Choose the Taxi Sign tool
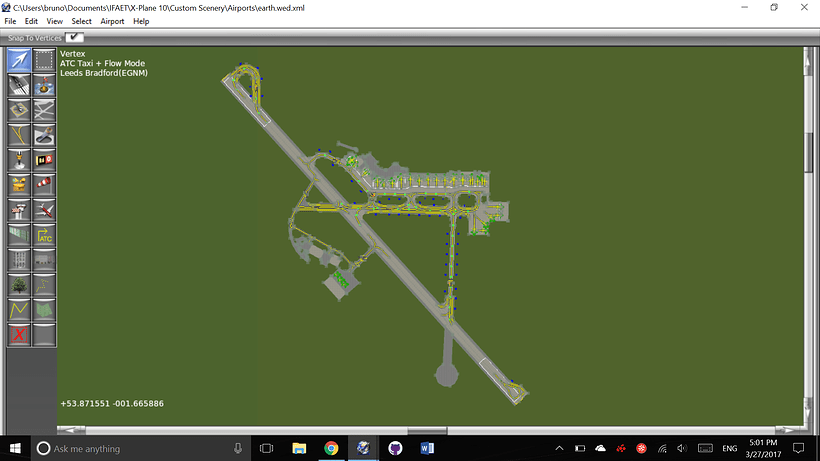The width and height of the screenshot is (820, 461). [x=44, y=160]
